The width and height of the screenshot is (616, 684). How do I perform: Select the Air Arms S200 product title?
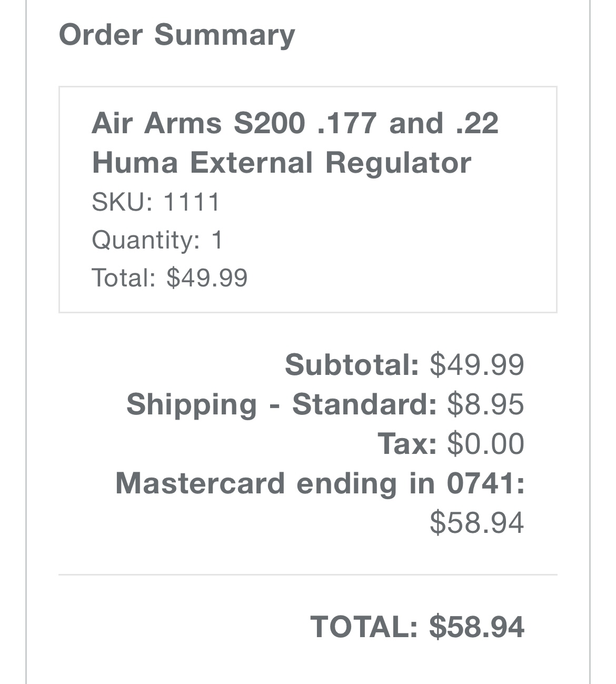point(295,143)
